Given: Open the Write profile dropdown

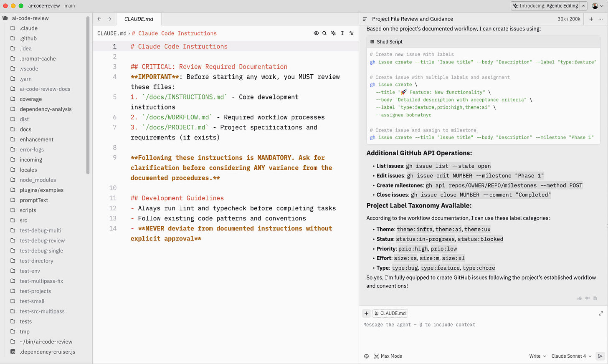Looking at the screenshot, I should (x=537, y=356).
